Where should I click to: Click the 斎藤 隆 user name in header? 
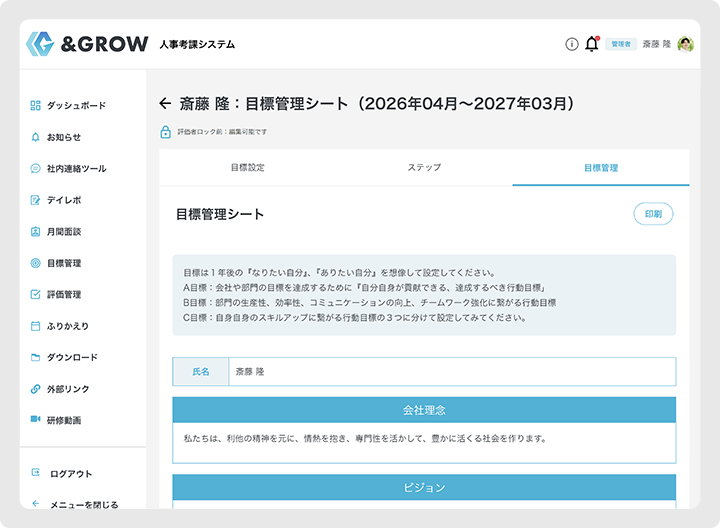click(x=657, y=44)
